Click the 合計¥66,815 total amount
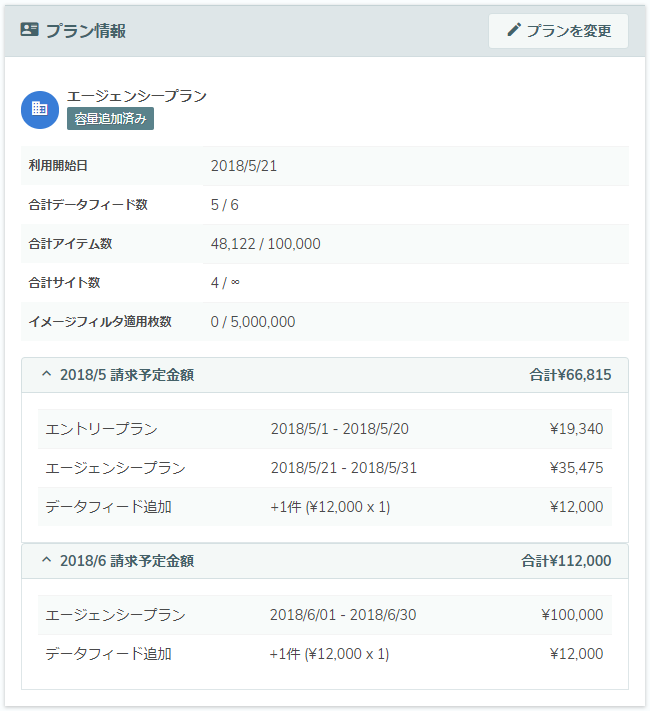 point(570,375)
